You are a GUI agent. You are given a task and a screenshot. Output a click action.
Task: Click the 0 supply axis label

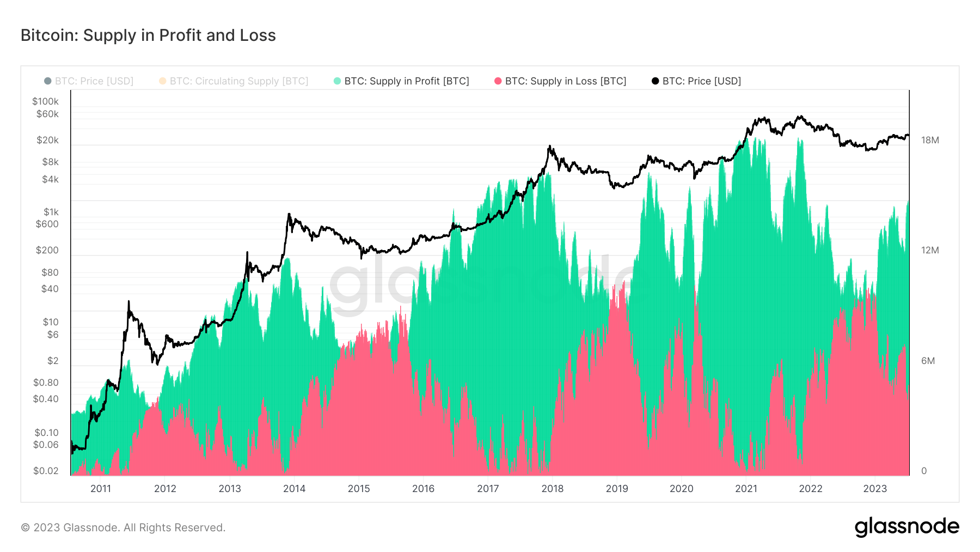pos(924,471)
